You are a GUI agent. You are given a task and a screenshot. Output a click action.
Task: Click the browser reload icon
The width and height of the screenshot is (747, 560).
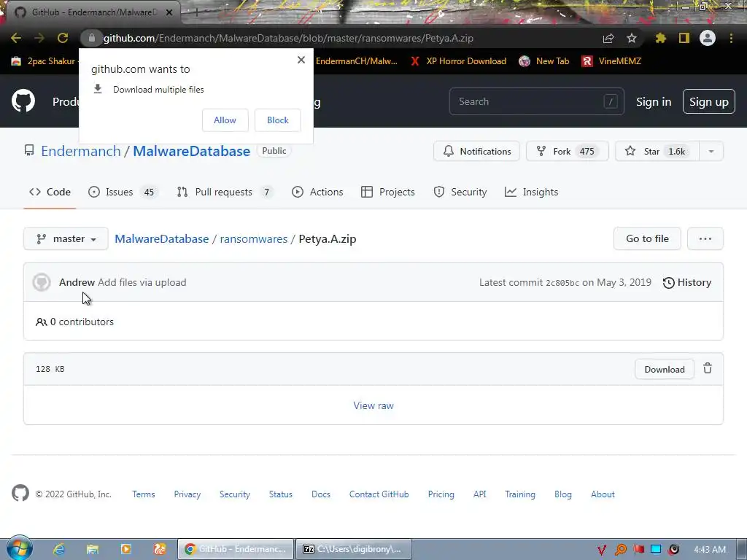63,38
